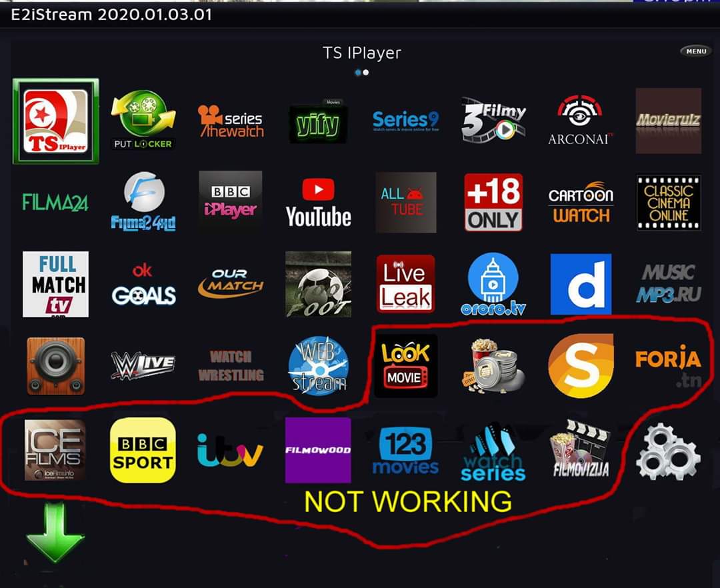Open the yellow BBC Sport icon

(143, 450)
